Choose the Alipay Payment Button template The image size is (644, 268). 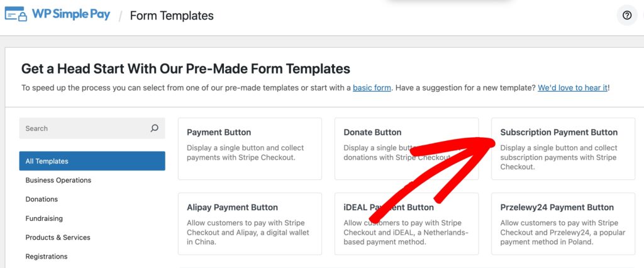point(250,223)
